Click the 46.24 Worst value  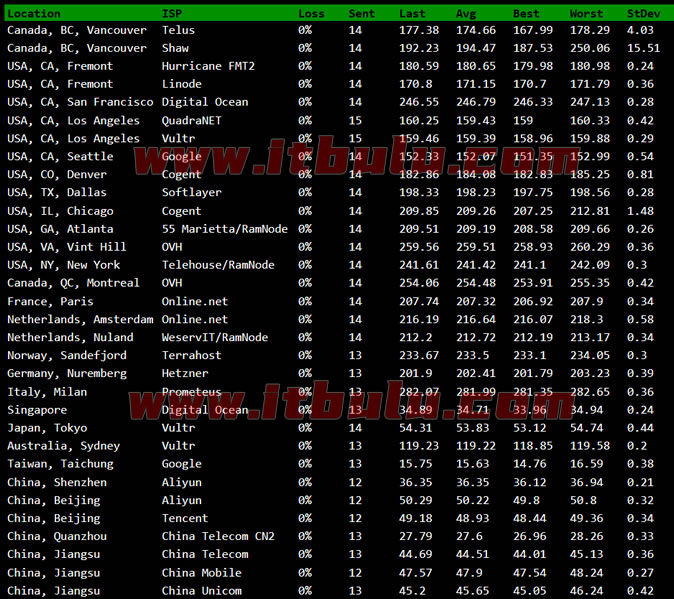tap(586, 592)
